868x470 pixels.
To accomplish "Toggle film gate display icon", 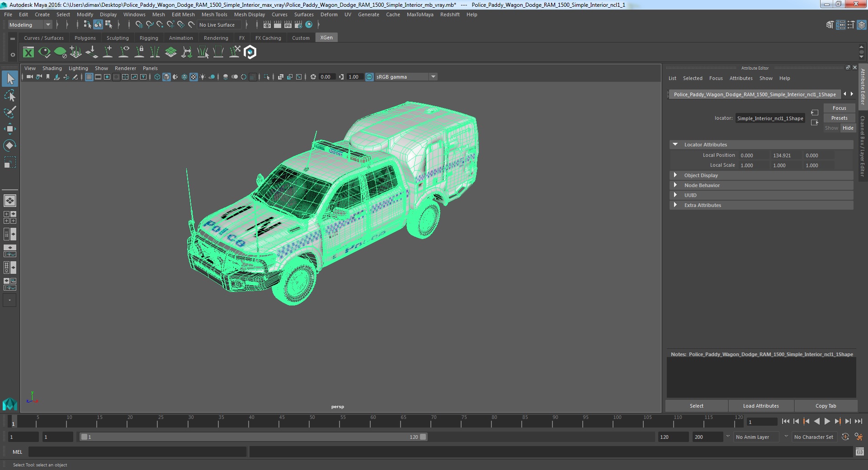I will 98,77.
